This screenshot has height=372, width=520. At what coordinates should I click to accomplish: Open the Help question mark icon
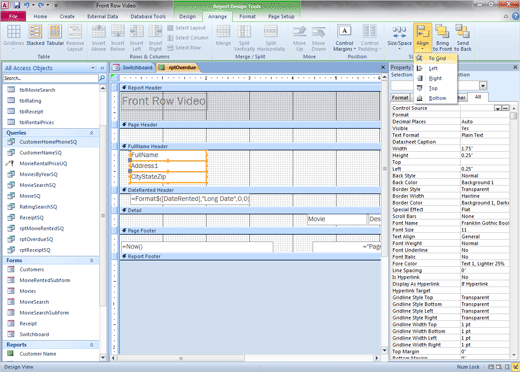(x=515, y=16)
